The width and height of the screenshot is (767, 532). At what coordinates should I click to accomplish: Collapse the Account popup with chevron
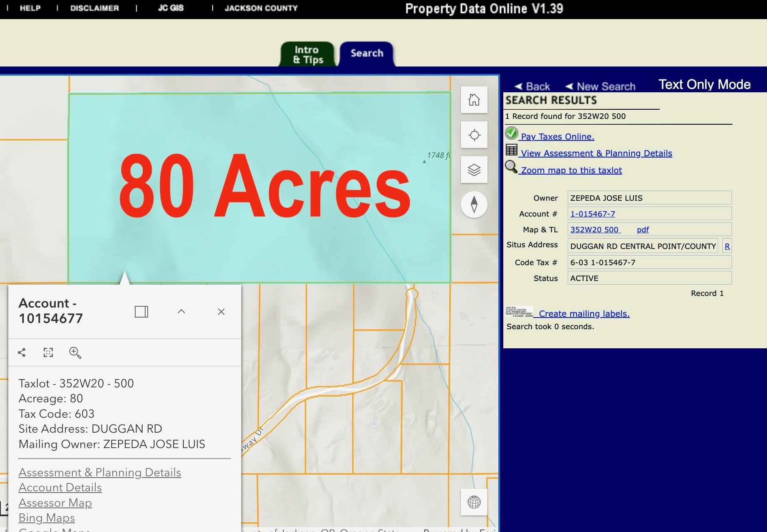181,312
